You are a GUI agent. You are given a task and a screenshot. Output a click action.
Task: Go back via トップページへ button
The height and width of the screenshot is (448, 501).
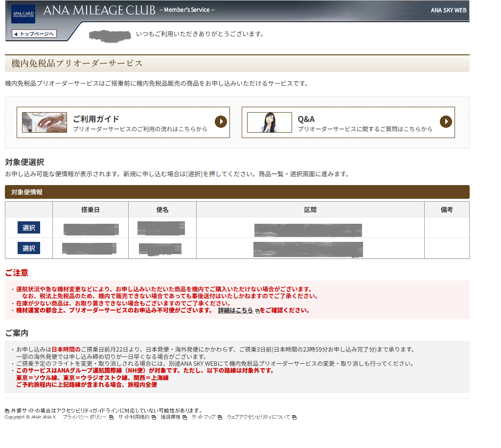click(x=34, y=34)
